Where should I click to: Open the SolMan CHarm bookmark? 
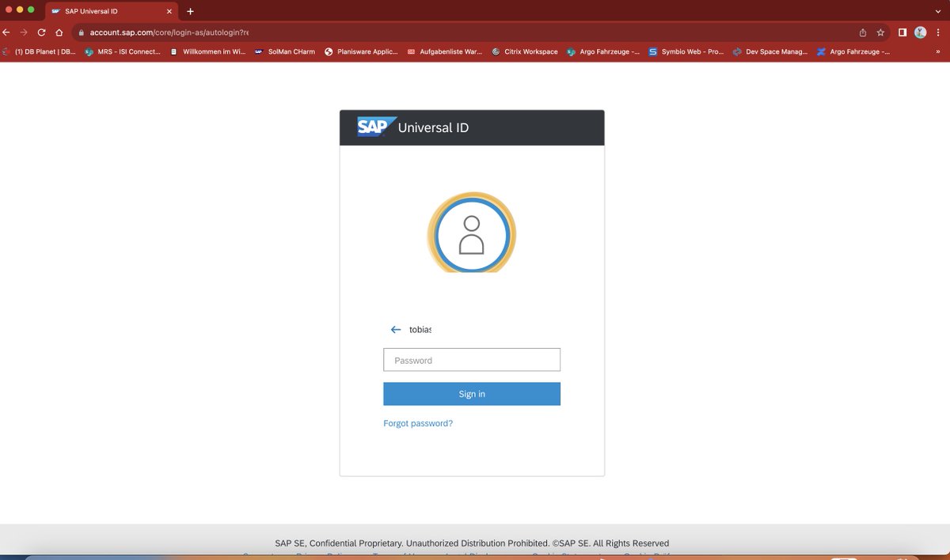coord(285,51)
